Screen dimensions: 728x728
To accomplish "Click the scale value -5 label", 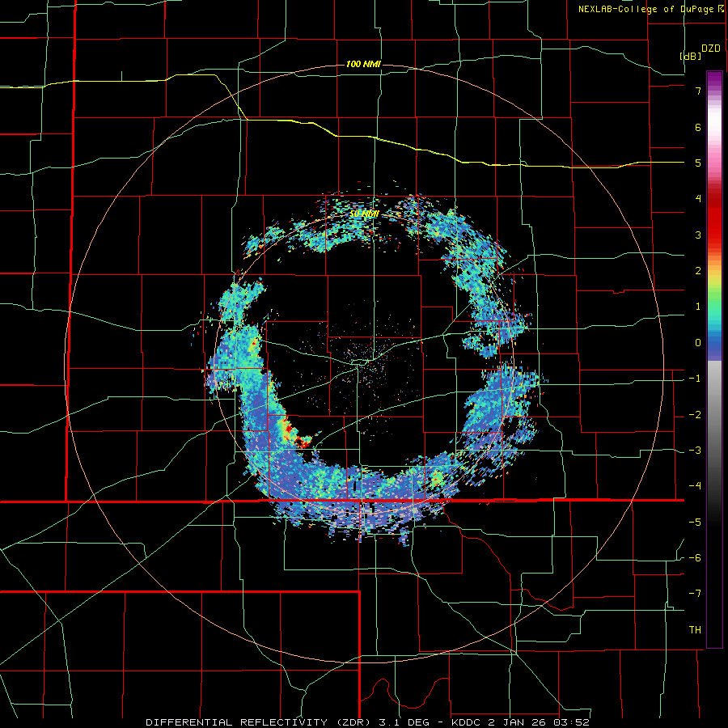I will click(695, 523).
